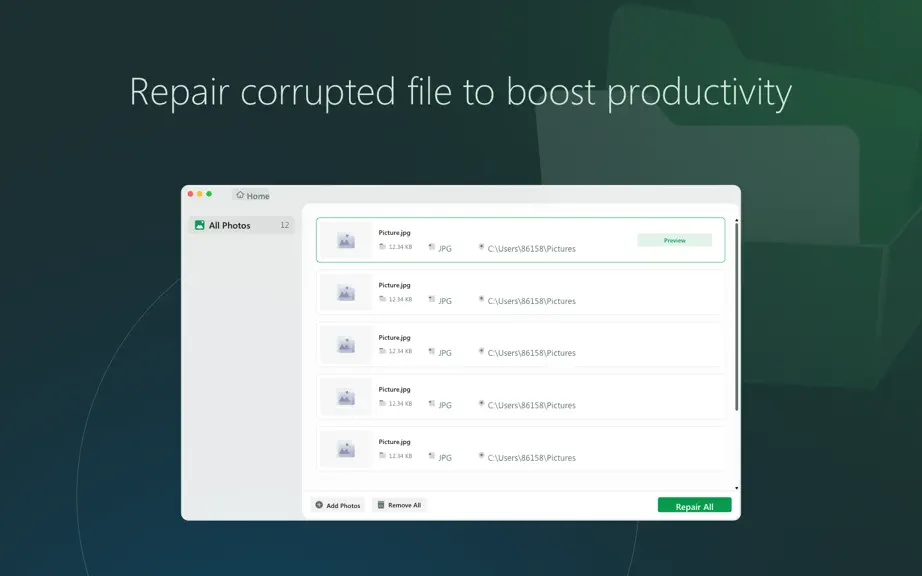Click the thumbnail of the first Picture.jpg
922x576 pixels.
(346, 240)
